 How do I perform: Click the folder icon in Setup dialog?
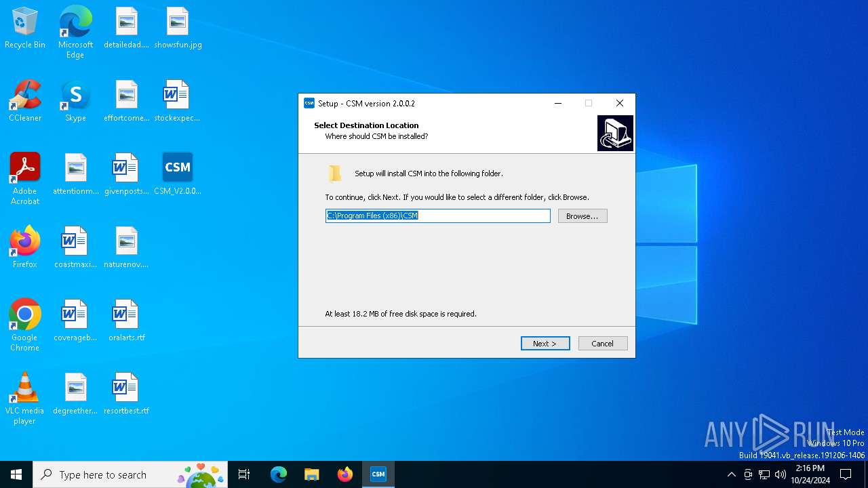pyautogui.click(x=335, y=174)
